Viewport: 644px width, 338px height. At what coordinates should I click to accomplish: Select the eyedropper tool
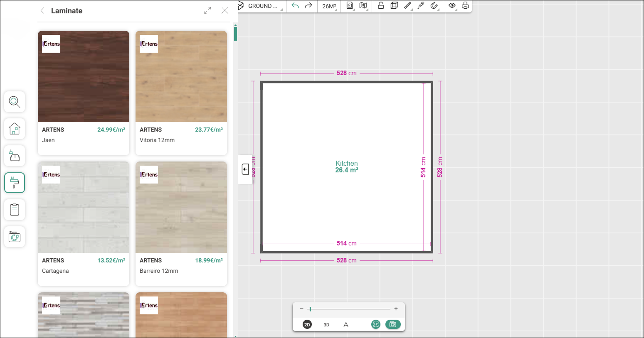click(421, 6)
